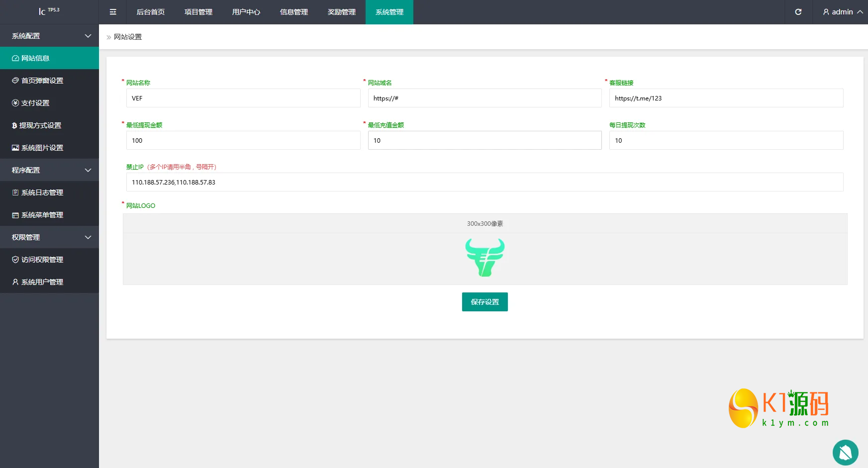Click the admin user avatar icon
The height and width of the screenshot is (468, 868).
pyautogui.click(x=826, y=12)
